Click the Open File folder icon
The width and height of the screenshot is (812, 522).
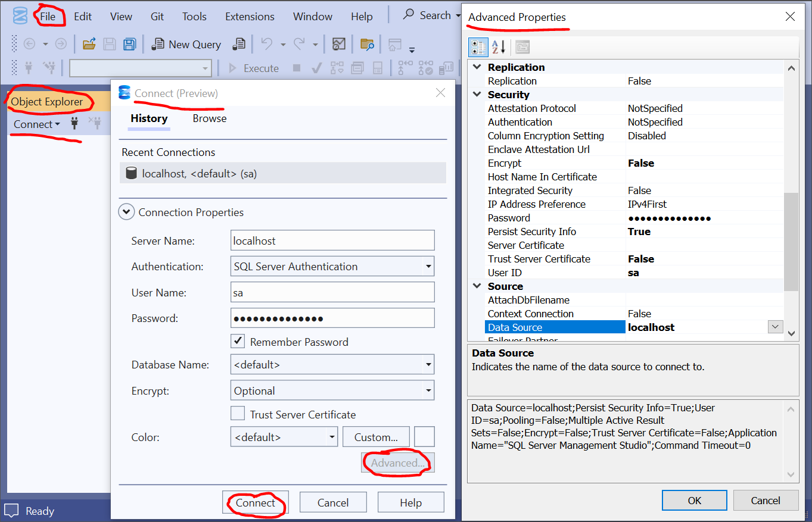click(89, 44)
